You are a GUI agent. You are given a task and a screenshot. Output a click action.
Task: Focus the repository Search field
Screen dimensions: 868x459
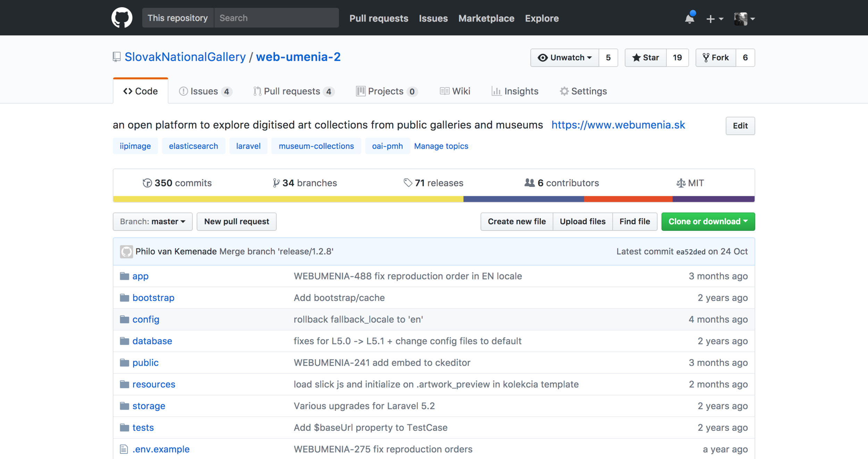pyautogui.click(x=276, y=18)
